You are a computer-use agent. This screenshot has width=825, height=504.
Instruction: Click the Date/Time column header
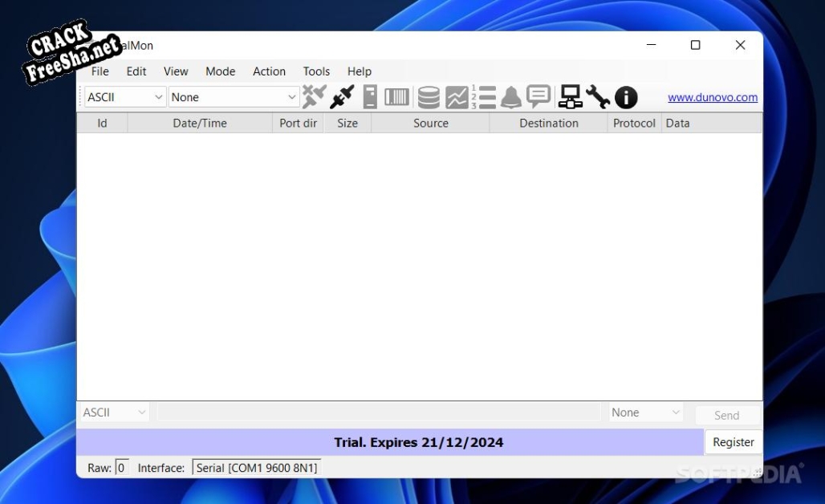[200, 124]
